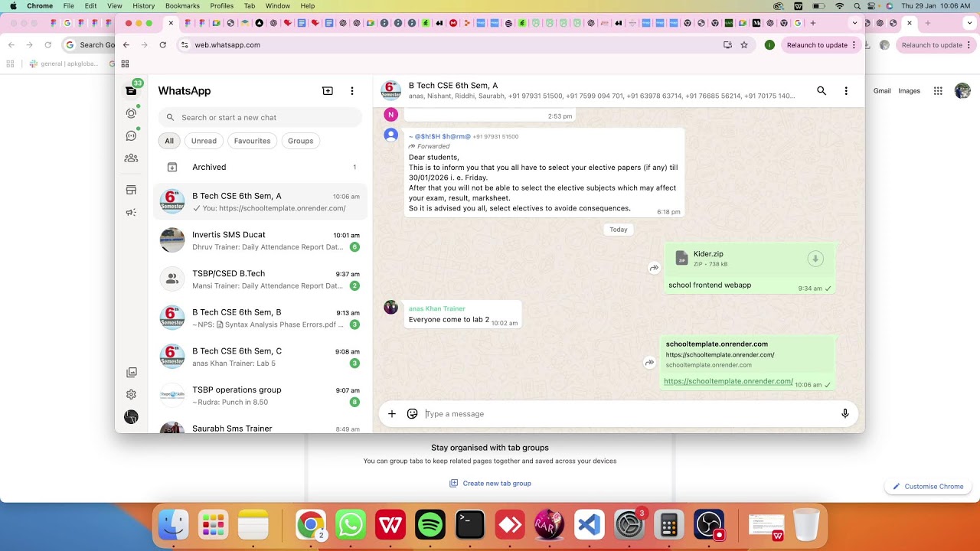Click the Type a message input box
Image resolution: width=980 pixels, height=551 pixels.
click(x=628, y=414)
